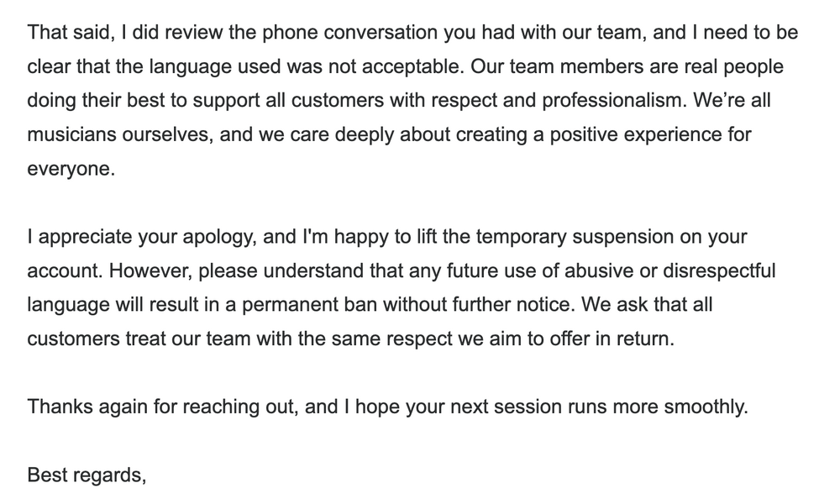
Task: Click the word "musicians" in the email
Action: [x=71, y=134]
